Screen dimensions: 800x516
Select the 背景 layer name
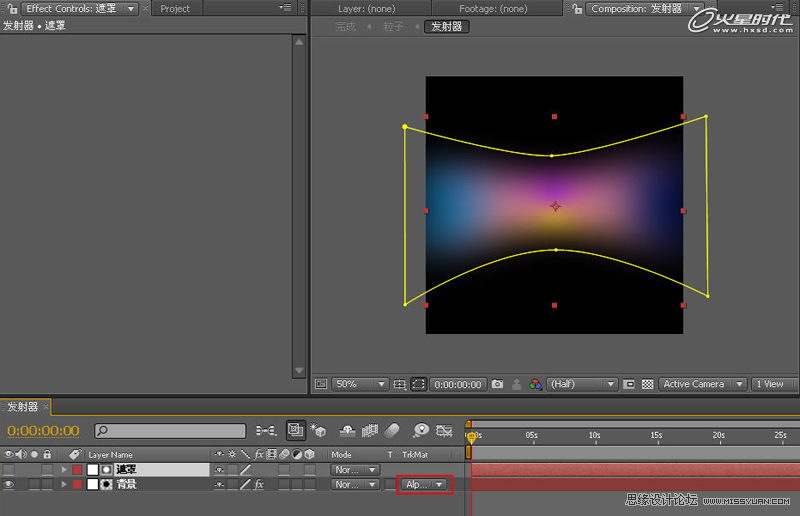(126, 484)
